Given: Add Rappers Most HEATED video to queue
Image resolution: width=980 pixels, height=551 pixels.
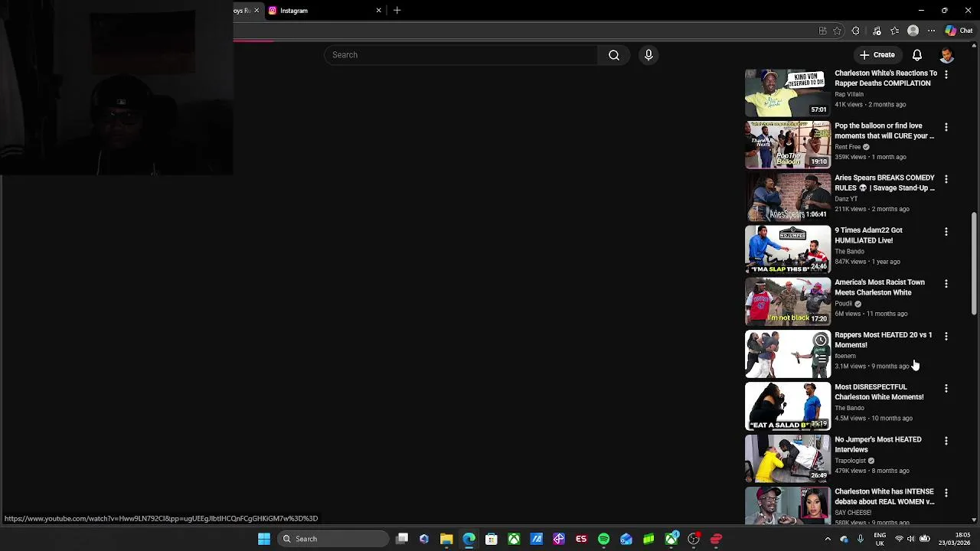Looking at the screenshot, I should 821,358.
